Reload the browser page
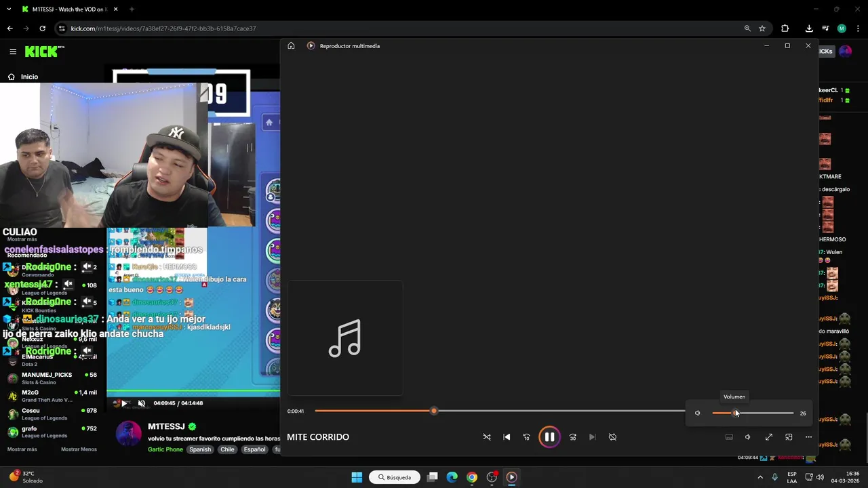 tap(42, 28)
